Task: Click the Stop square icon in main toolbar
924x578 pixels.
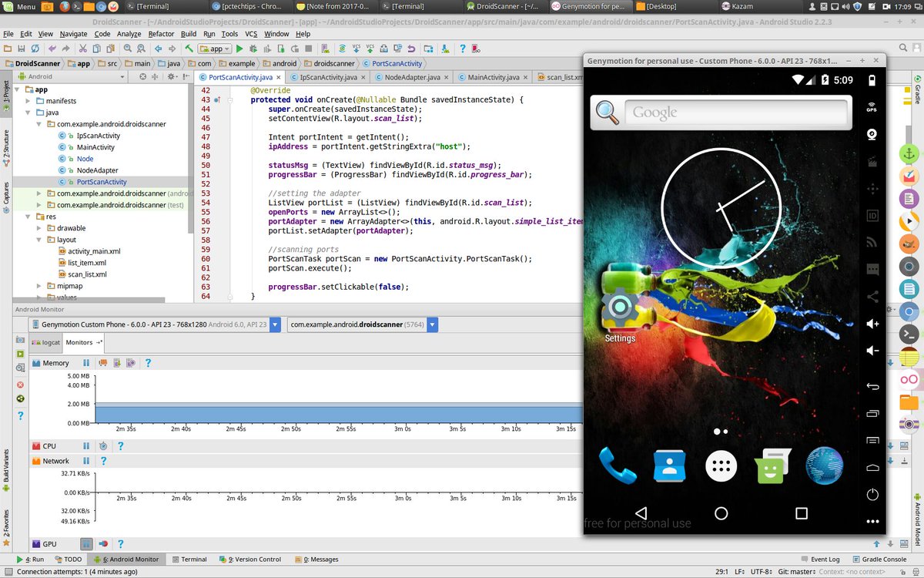Action: 308,48
